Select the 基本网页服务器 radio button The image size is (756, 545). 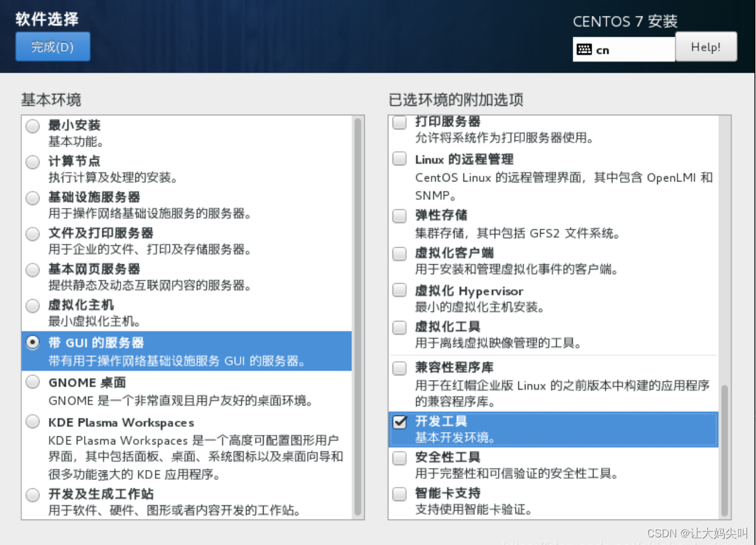33,270
